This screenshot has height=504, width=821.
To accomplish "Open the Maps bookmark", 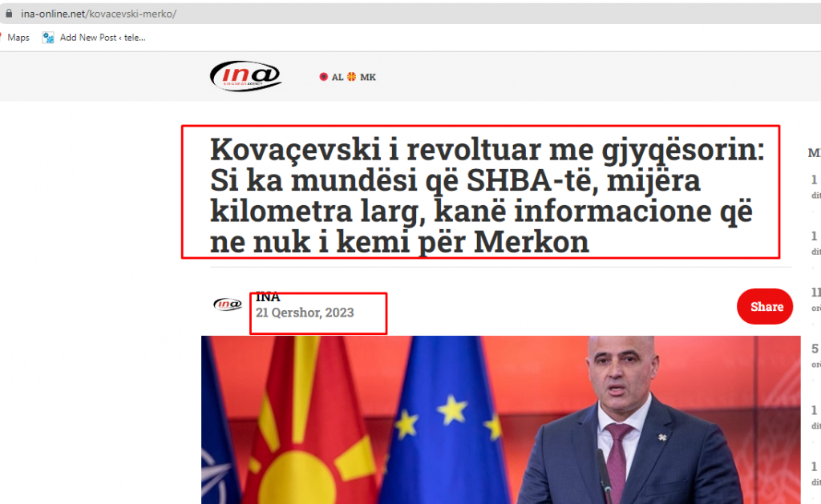I will (16, 38).
